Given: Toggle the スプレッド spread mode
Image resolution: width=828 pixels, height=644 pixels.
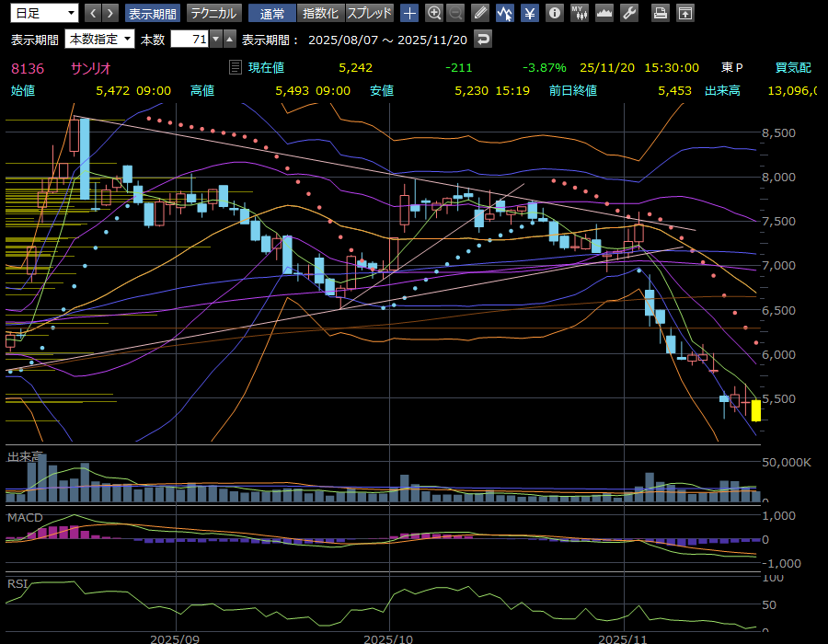Looking at the screenshot, I should coord(370,13).
